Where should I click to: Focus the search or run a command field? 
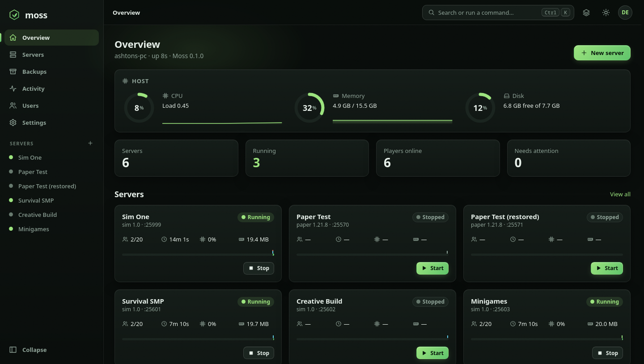[x=498, y=13]
